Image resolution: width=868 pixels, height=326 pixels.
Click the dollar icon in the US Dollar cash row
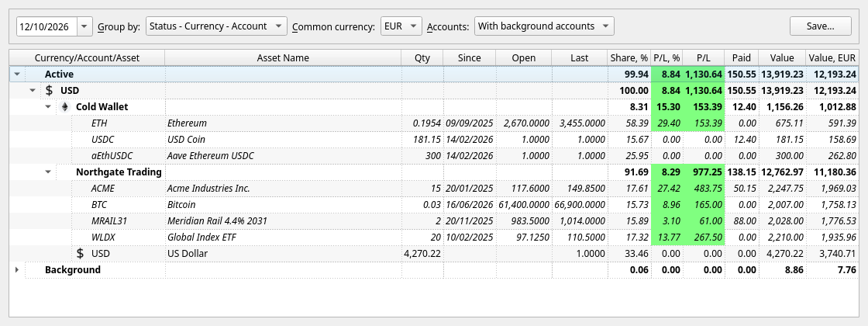(81, 253)
